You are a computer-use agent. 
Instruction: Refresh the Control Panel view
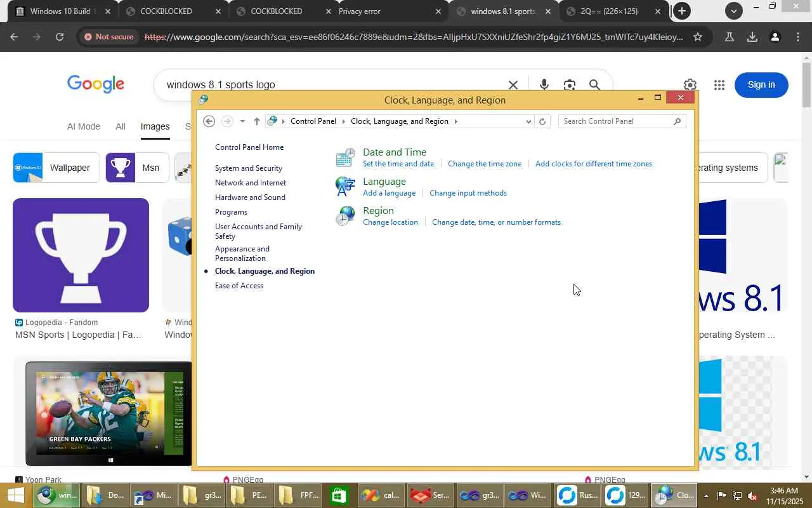point(542,121)
